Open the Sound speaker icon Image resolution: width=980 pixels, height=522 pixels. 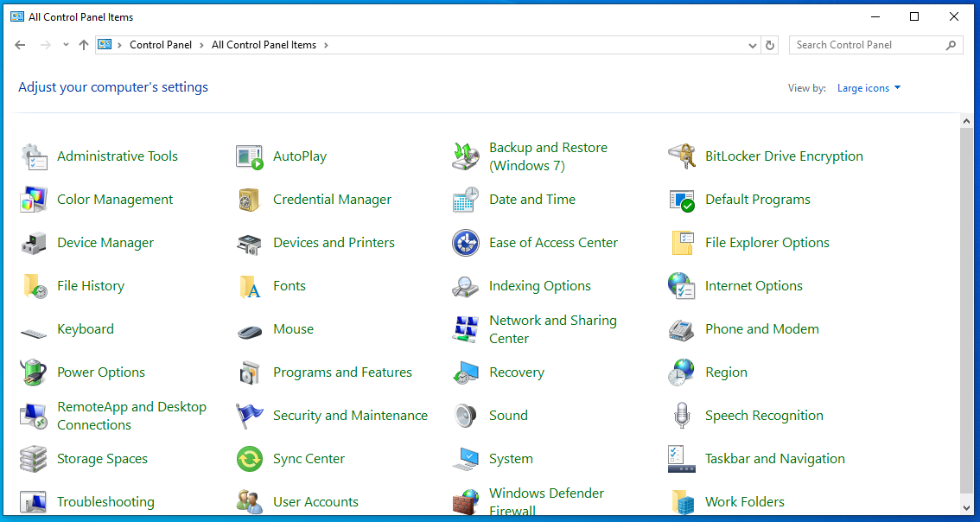click(x=467, y=415)
